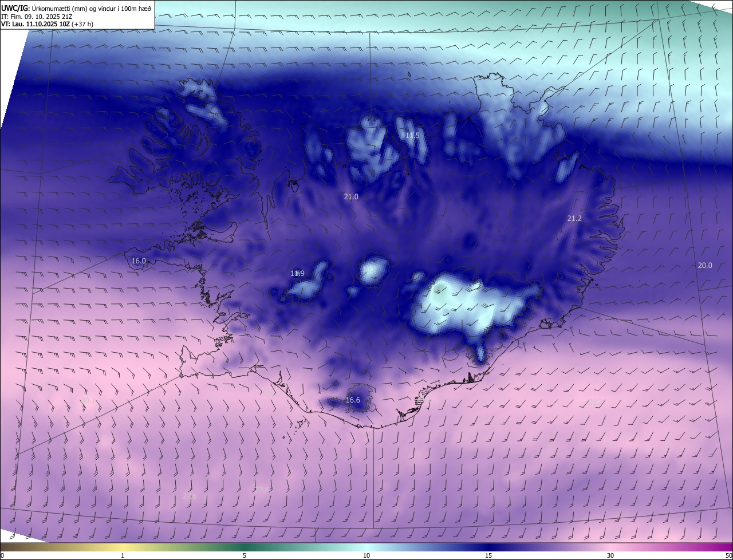
Task: Select the faint 27.6 value label
Action: (190, 496)
